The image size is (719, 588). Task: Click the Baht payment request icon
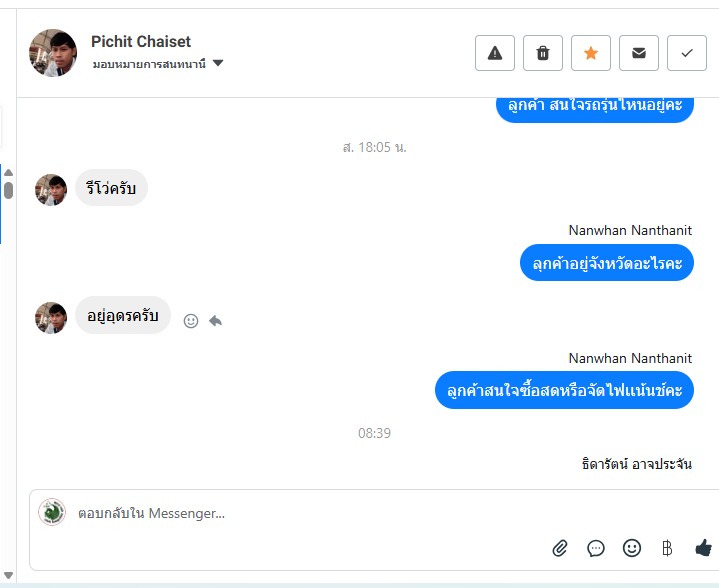point(667,548)
